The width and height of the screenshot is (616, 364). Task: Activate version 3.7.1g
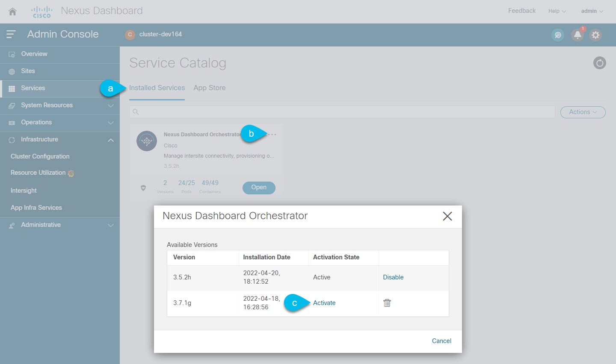[324, 303]
